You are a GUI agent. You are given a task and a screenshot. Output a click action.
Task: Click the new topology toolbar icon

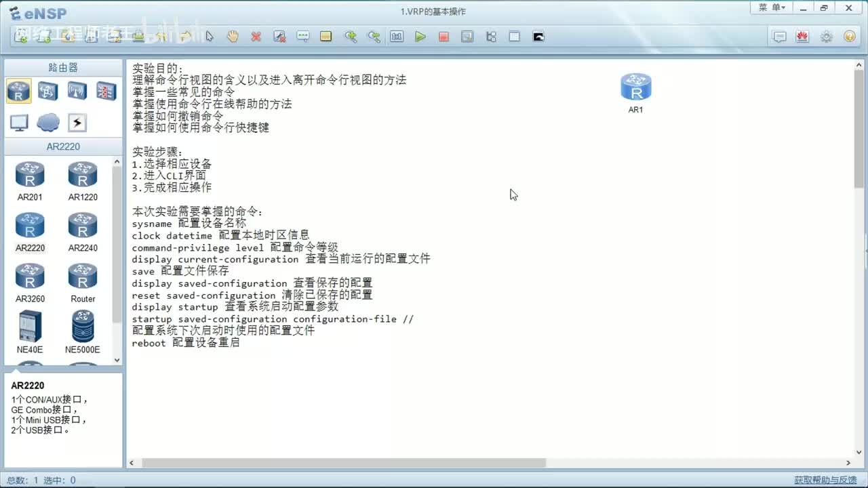21,37
